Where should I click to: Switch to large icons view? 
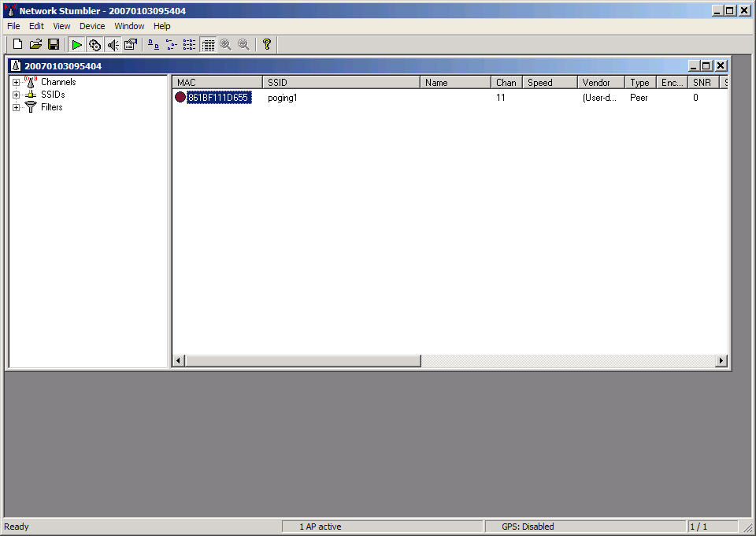click(x=154, y=45)
